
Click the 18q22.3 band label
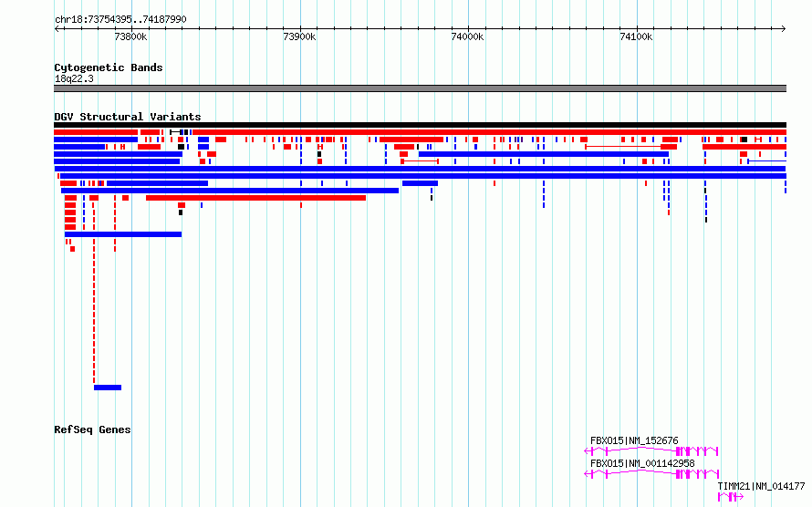coord(74,78)
